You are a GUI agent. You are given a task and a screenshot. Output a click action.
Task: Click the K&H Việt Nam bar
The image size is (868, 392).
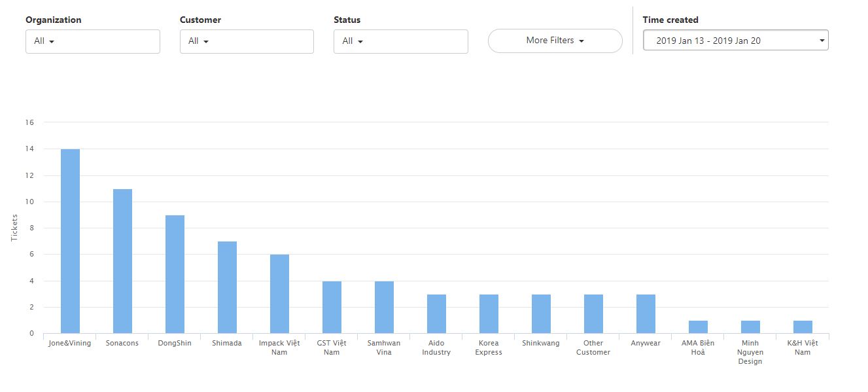[803, 327]
